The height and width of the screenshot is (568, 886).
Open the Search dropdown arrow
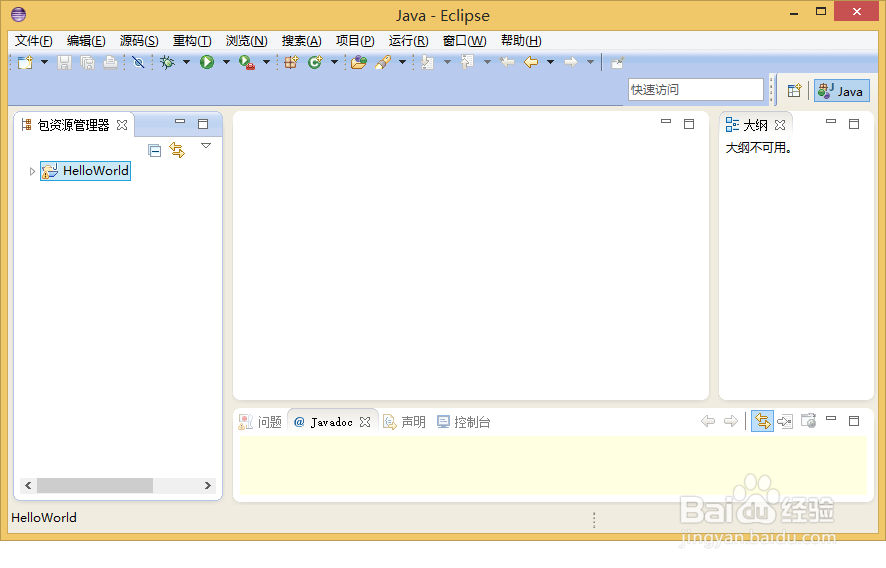pos(402,62)
